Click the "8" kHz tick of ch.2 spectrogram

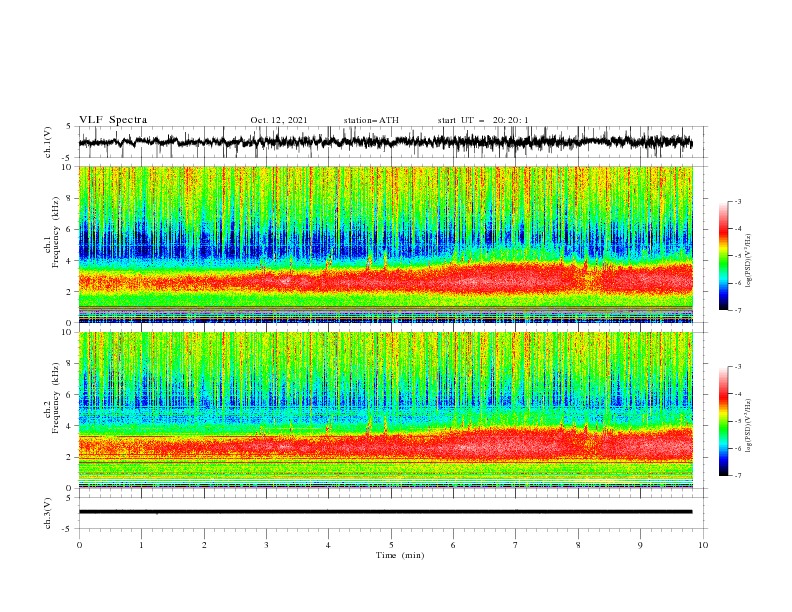70,364
